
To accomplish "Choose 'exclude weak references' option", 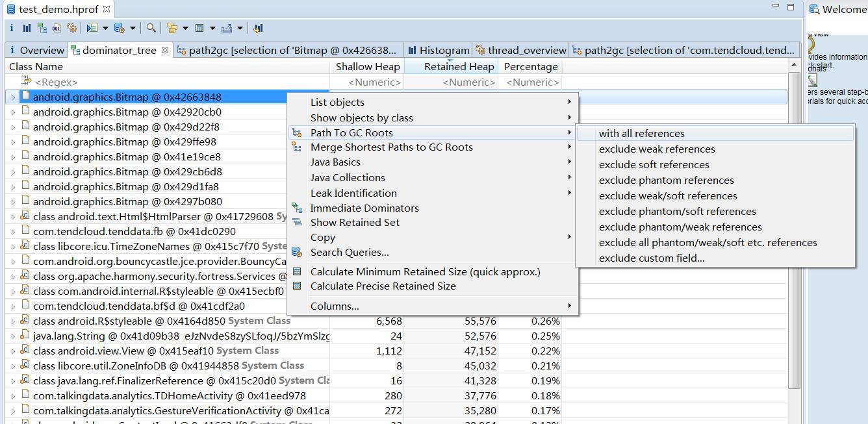I will pos(715,149).
